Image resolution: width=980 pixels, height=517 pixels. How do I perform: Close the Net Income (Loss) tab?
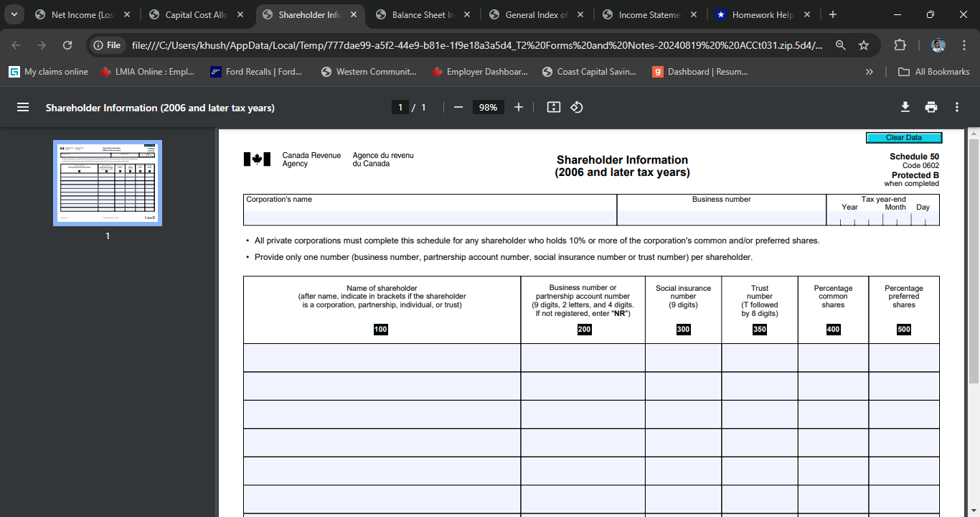point(127,14)
